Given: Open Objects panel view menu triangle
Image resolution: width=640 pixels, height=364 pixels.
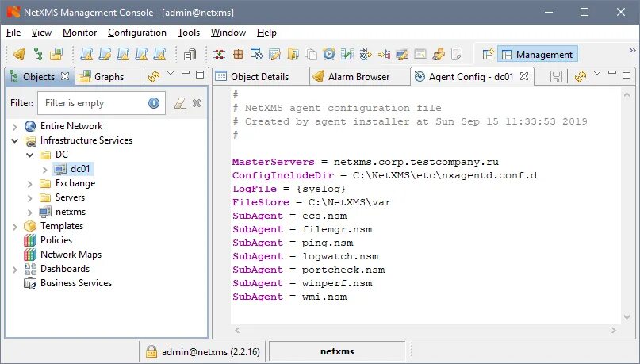Looking at the screenshot, I should coord(171,73).
